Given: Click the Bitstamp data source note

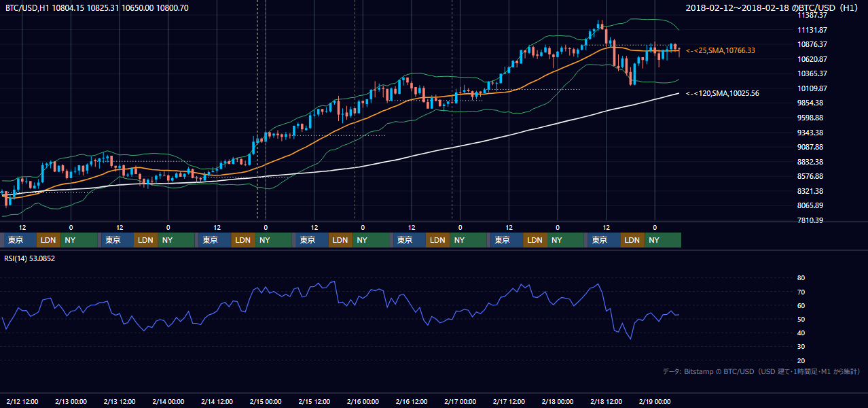Looking at the screenshot, I should [761, 371].
